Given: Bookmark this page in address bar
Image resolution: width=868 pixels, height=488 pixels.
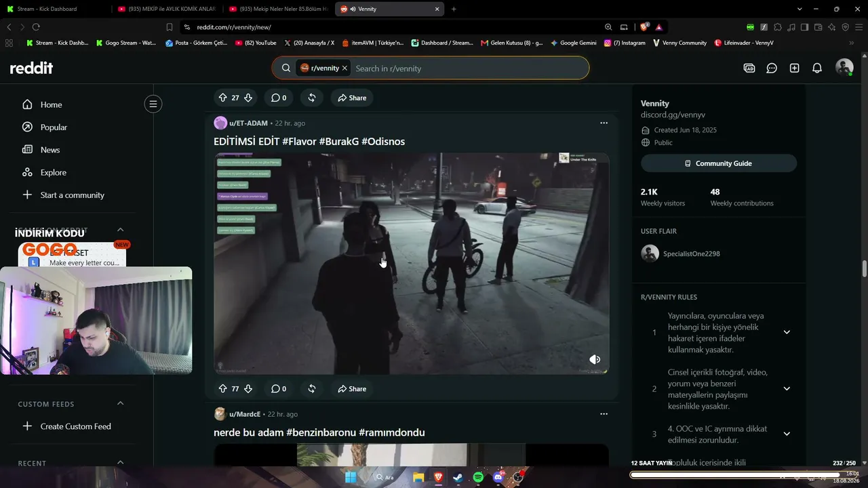Looking at the screenshot, I should click(x=170, y=27).
